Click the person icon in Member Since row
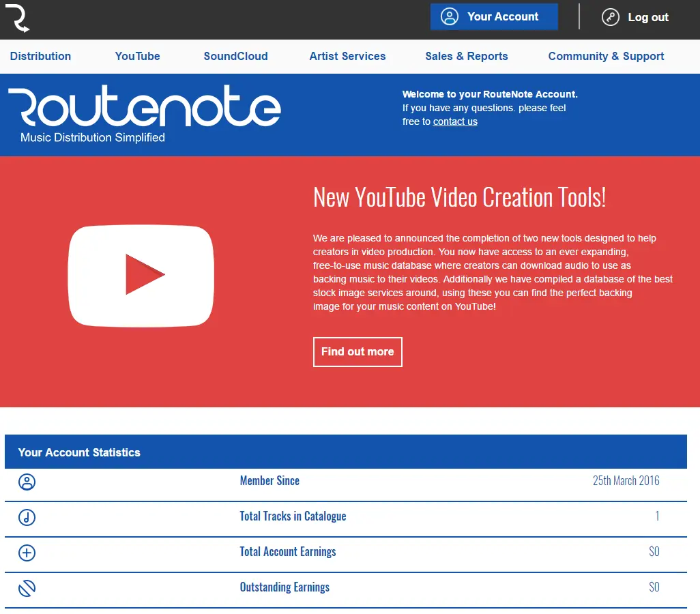Screen dimensions: 700x614 point(27,482)
